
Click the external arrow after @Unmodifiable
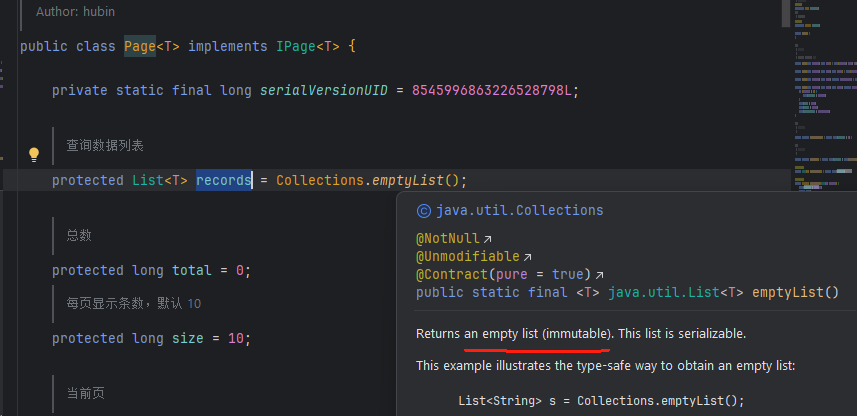[x=528, y=257]
